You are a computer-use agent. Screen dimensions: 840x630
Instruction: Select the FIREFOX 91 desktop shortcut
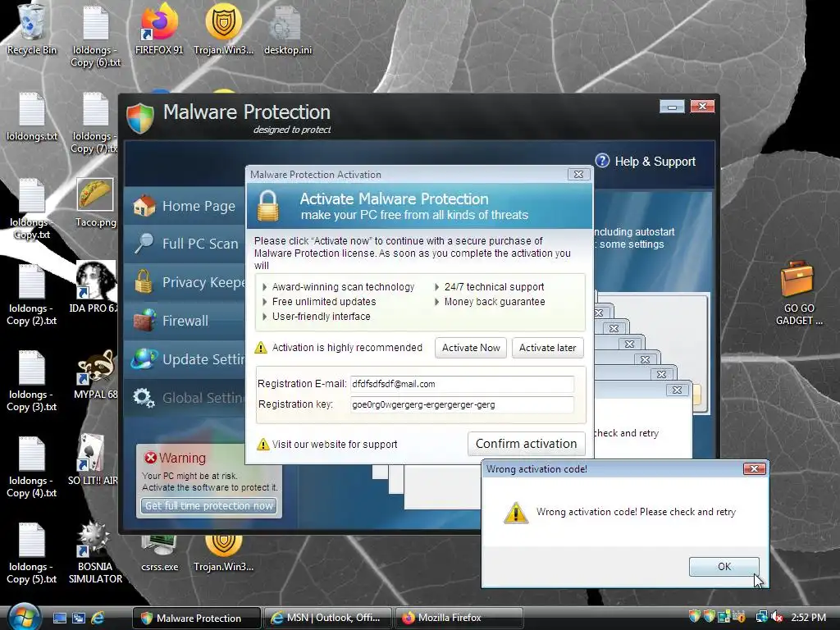159,30
